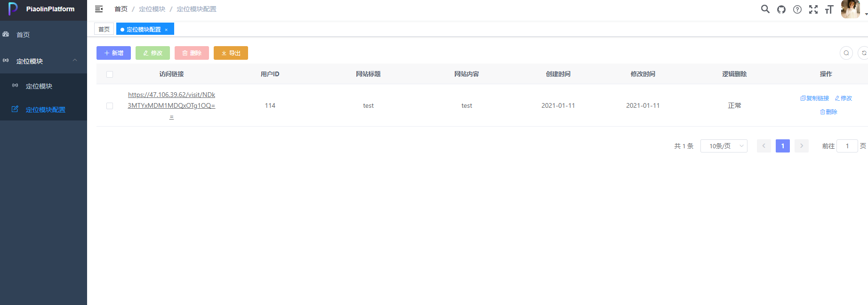Toggle fullscreen icon in header
This screenshot has height=305, width=868.
coord(813,9)
